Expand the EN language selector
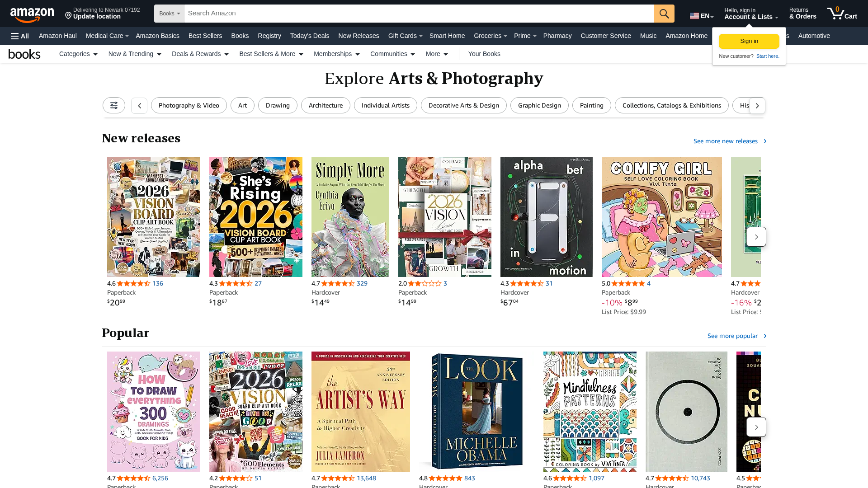The image size is (868, 488). [x=701, y=15]
